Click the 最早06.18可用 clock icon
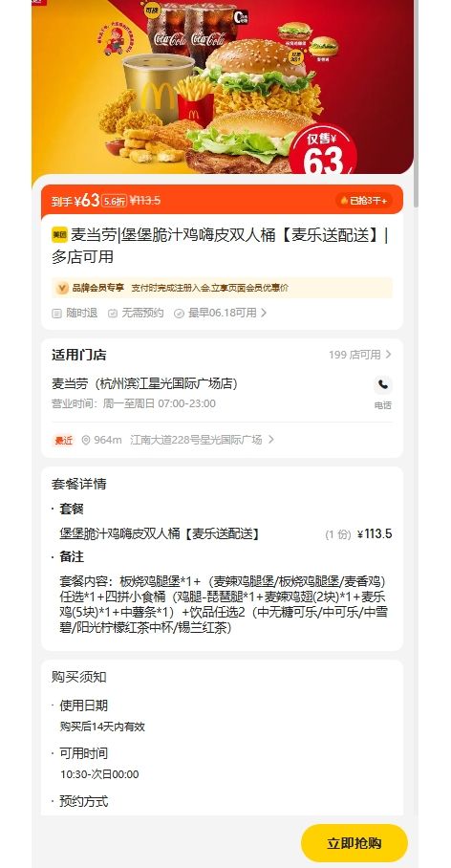The width and height of the screenshot is (451, 868). (179, 314)
